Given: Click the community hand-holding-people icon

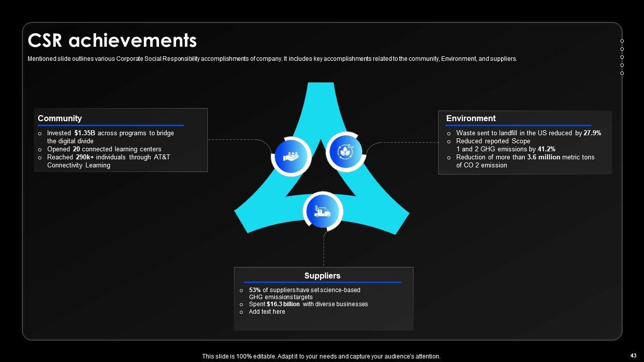Looking at the screenshot, I should coord(291,156).
